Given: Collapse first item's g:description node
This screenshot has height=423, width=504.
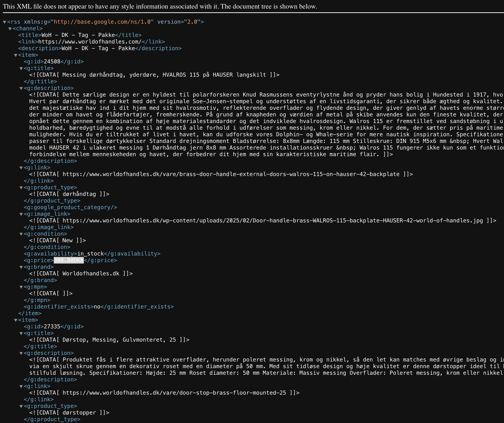Looking at the screenshot, I should 21,88.
